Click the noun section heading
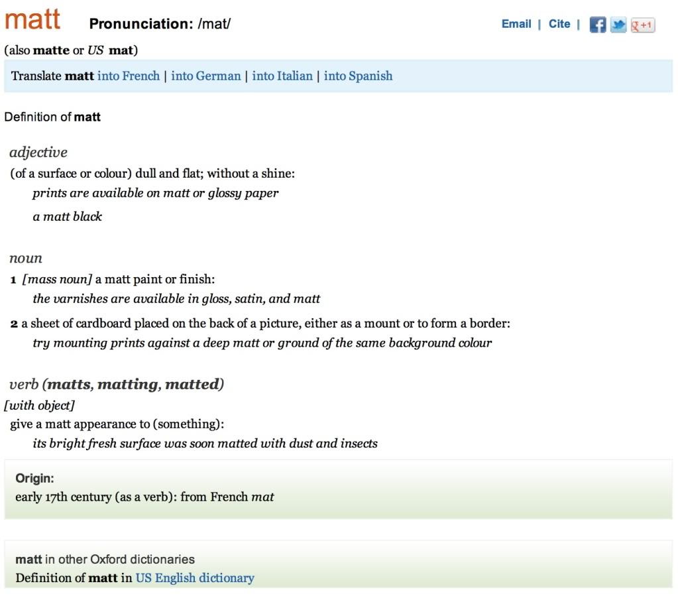This screenshot has width=678, height=616. tap(26, 258)
